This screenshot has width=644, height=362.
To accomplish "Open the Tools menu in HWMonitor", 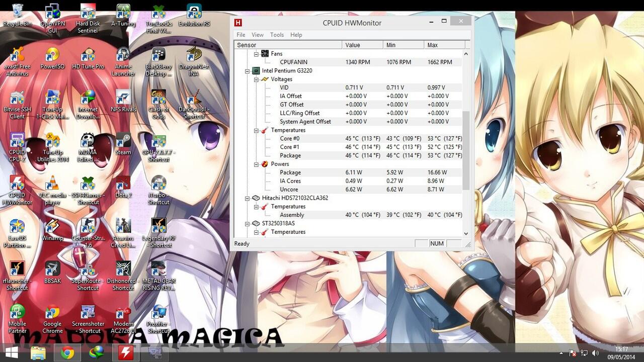I will click(277, 35).
